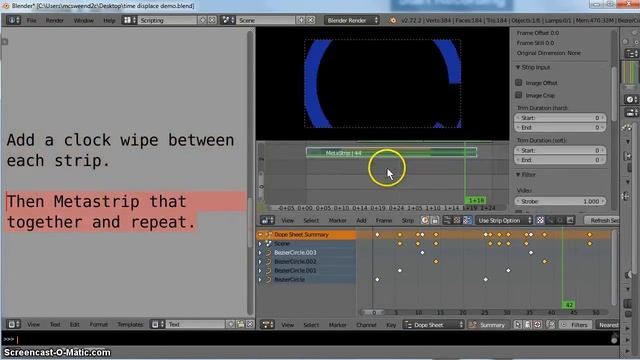640x360 pixels.
Task: Click the checkerboard alpha display icon
Action: point(540,220)
